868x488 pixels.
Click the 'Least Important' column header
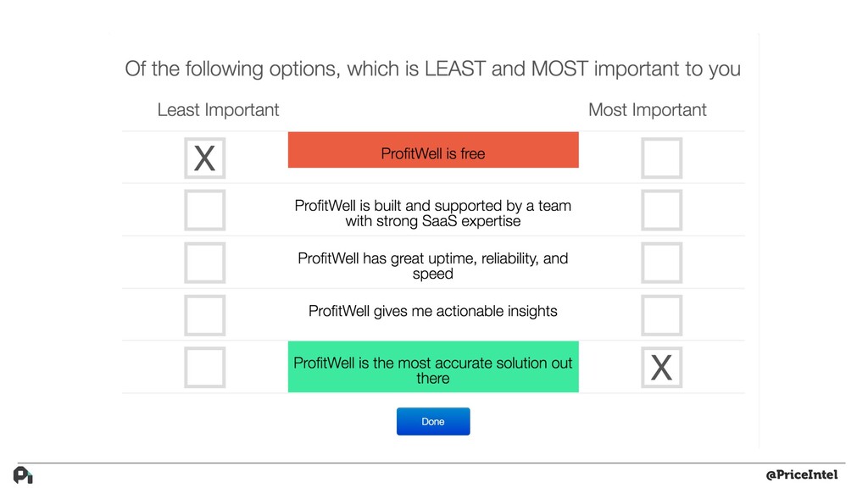coord(218,110)
